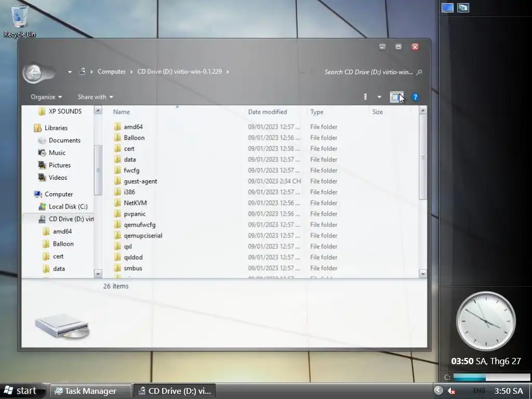
Task: Toggle the preview pane button
Action: [x=395, y=97]
